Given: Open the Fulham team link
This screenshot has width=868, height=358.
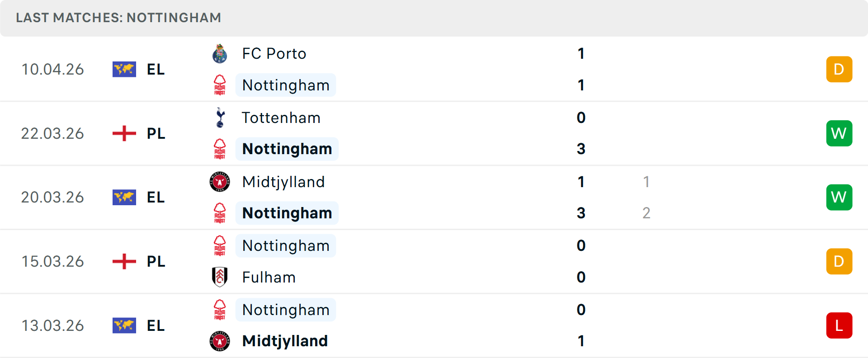Looking at the screenshot, I should tap(269, 277).
